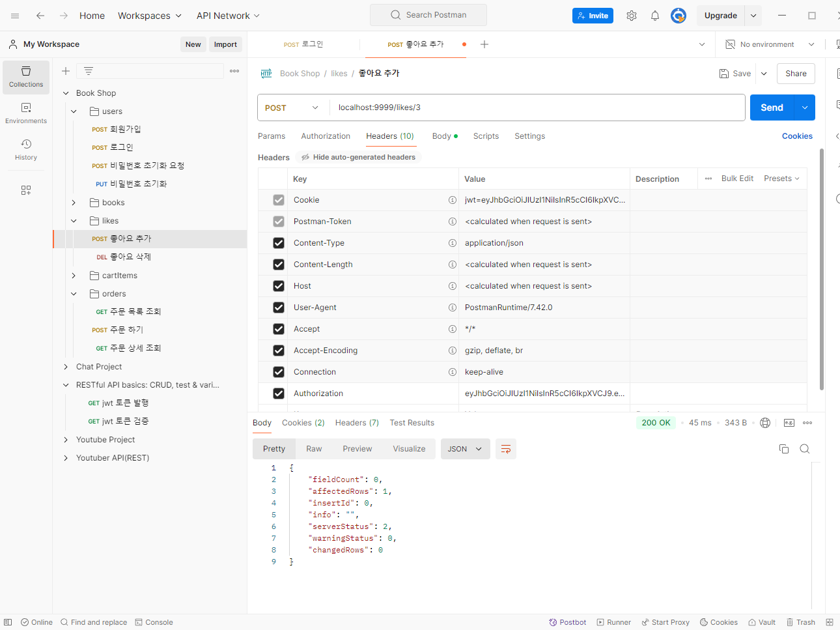Open the Runner in status bar
The height and width of the screenshot is (630, 840).
coord(613,622)
